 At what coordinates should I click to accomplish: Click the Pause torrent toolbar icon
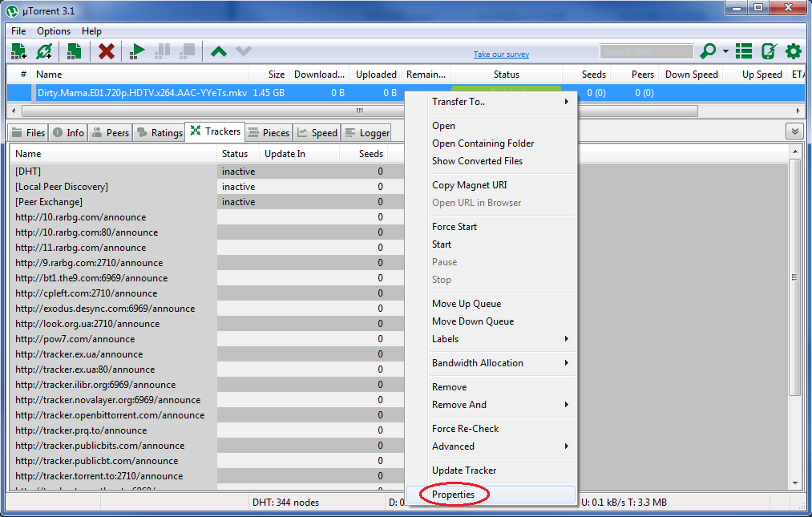(x=162, y=51)
